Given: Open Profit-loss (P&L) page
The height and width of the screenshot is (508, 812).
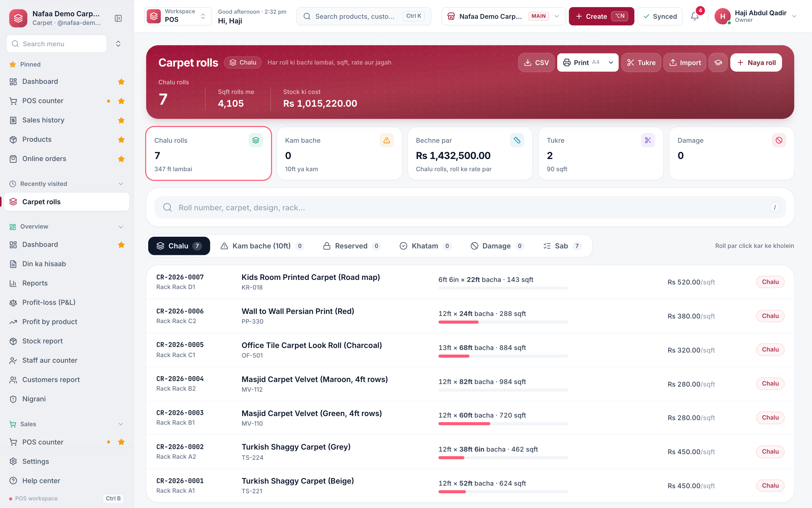Looking at the screenshot, I should click(x=67, y=302).
